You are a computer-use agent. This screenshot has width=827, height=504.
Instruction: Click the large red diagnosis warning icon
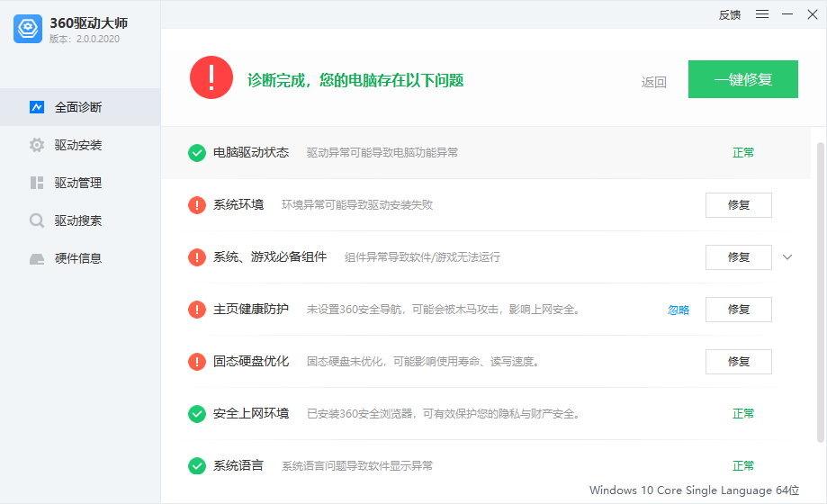click(x=211, y=77)
